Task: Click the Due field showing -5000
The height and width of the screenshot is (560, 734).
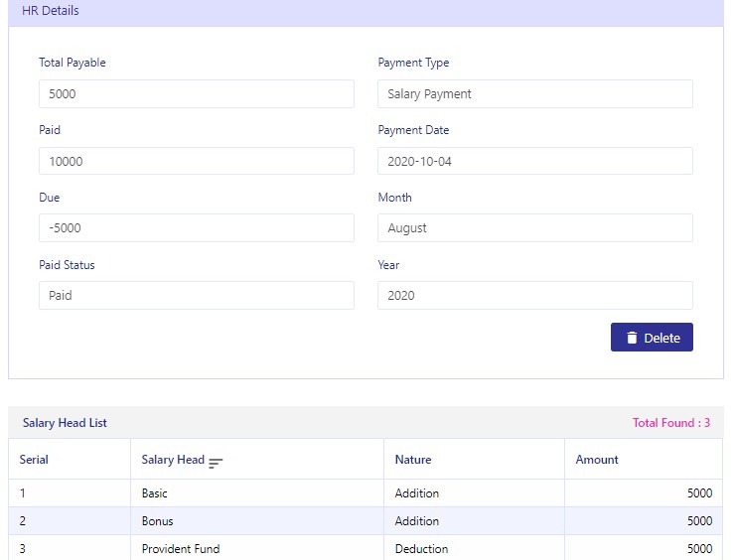Action: click(197, 227)
